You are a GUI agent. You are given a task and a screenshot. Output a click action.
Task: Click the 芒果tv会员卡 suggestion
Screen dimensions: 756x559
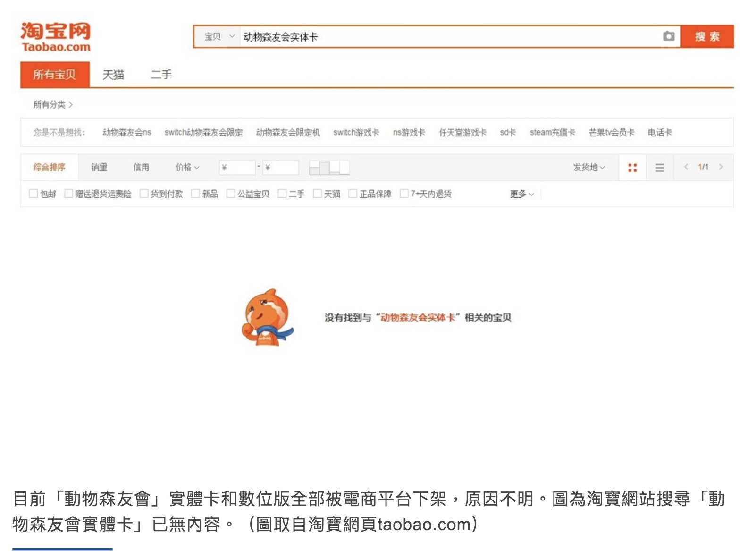pyautogui.click(x=612, y=133)
